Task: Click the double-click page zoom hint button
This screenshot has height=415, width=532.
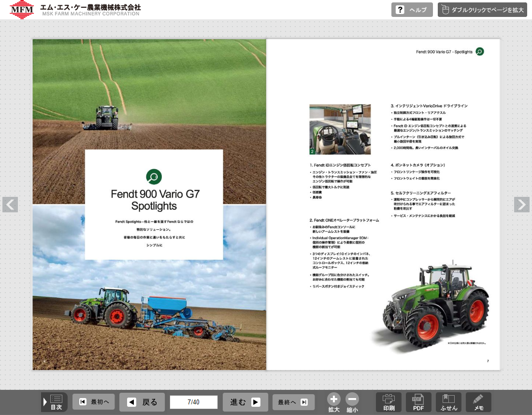Action: pyautogui.click(x=482, y=10)
